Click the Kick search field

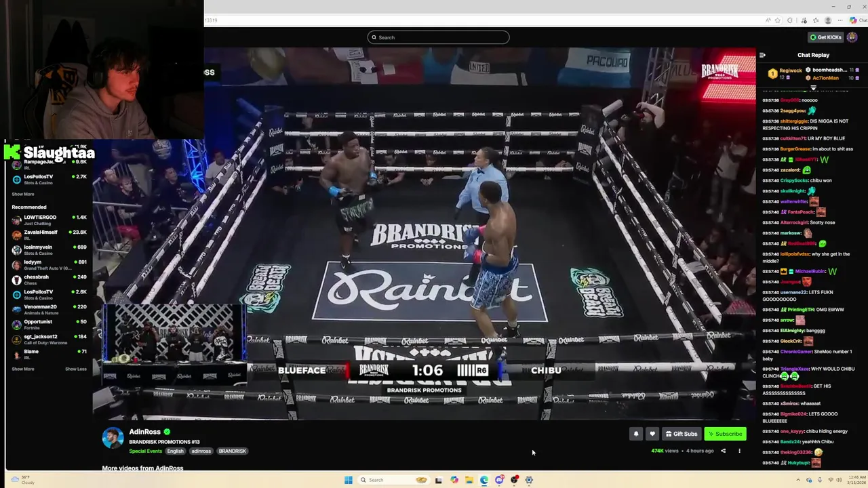[x=438, y=37]
